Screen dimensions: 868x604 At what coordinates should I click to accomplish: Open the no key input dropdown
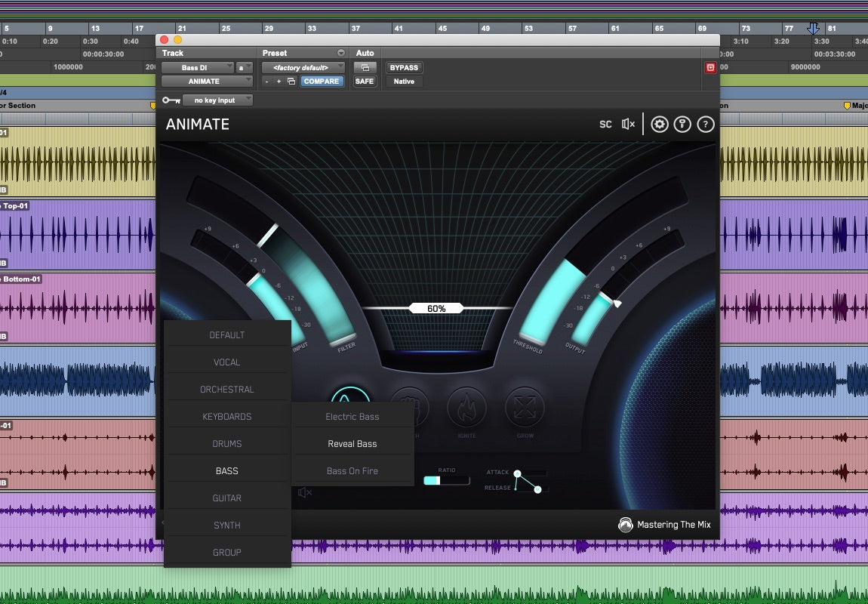217,100
